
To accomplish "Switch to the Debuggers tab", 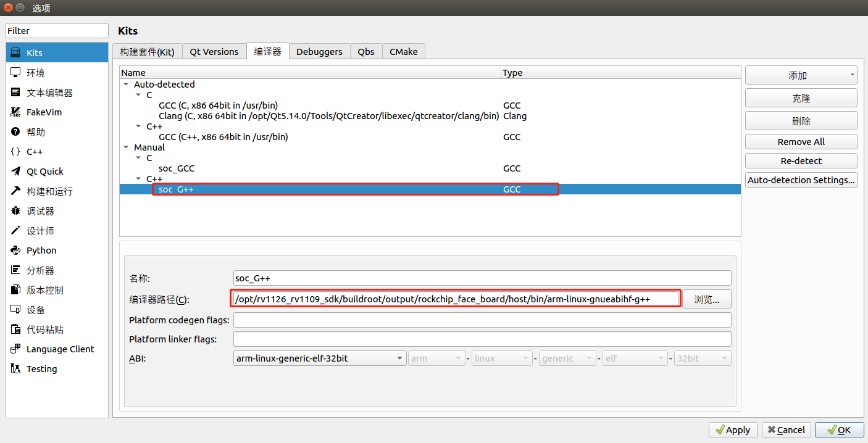I will pos(319,51).
